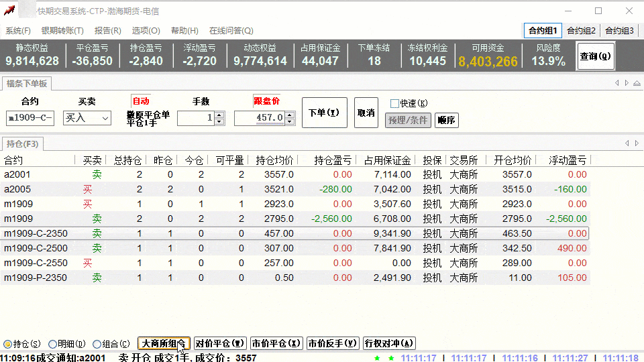Image resolution: width=644 pixels, height=362 pixels.
Task: Click the 持仓盈亏 column header
Action: pyautogui.click(x=333, y=160)
